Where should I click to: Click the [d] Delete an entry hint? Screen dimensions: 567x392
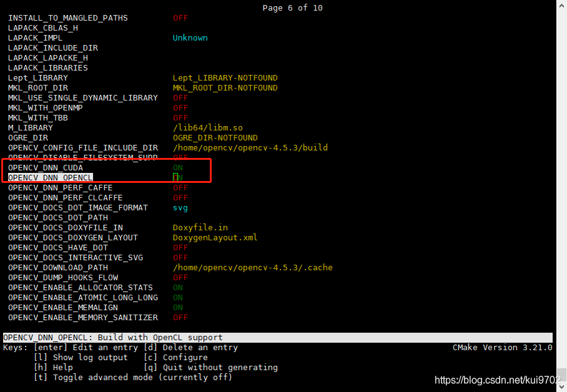click(x=190, y=348)
